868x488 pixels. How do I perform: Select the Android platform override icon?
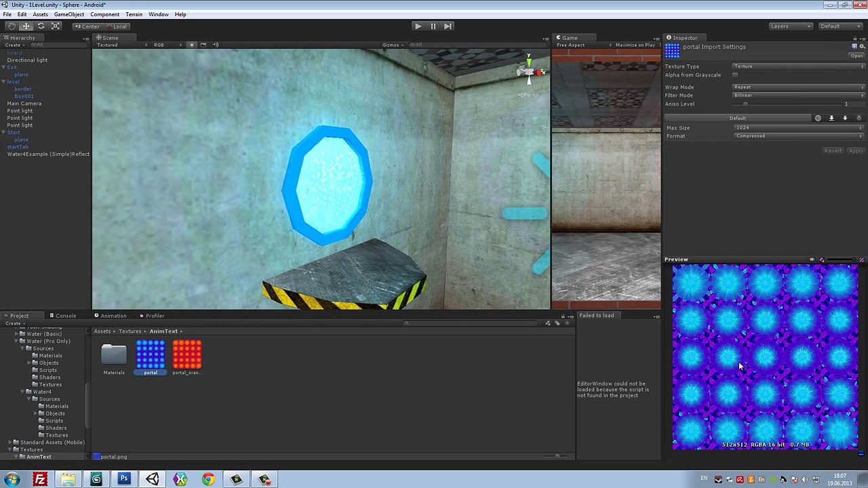(x=845, y=118)
